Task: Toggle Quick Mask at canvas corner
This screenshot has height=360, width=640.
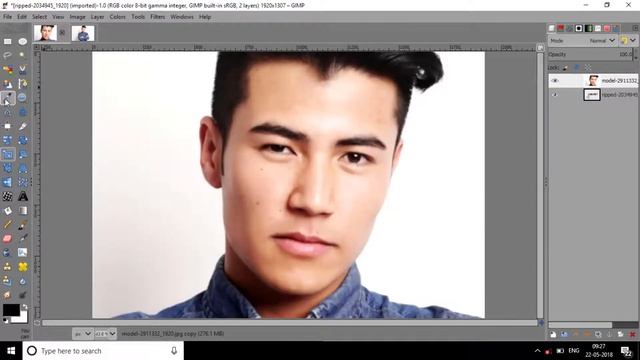Action: 37,322
